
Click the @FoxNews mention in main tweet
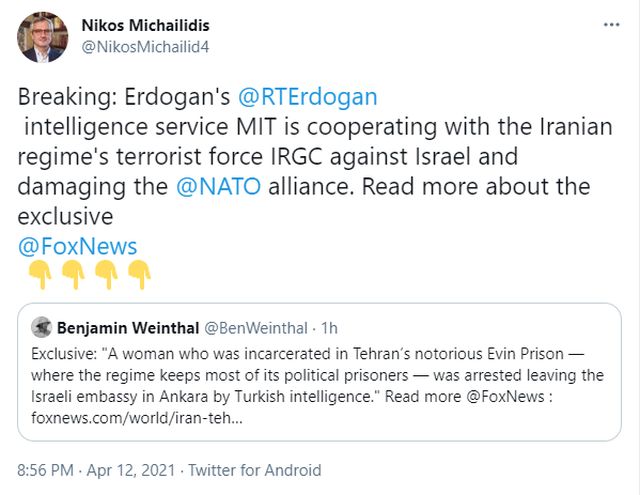[77, 246]
